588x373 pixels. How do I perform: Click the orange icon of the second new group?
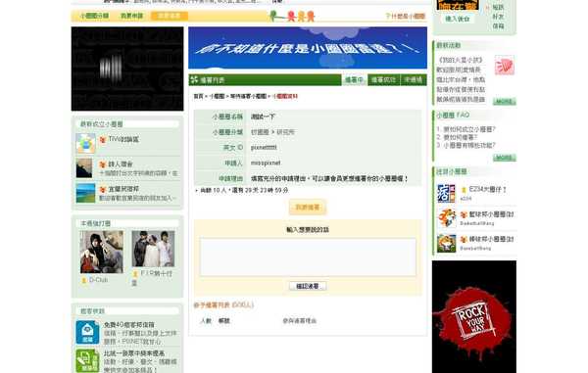click(x=103, y=164)
